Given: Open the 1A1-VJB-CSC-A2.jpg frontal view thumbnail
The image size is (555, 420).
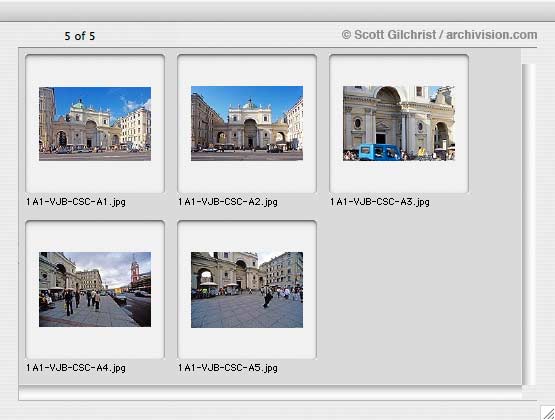Looking at the screenshot, I should tap(247, 123).
